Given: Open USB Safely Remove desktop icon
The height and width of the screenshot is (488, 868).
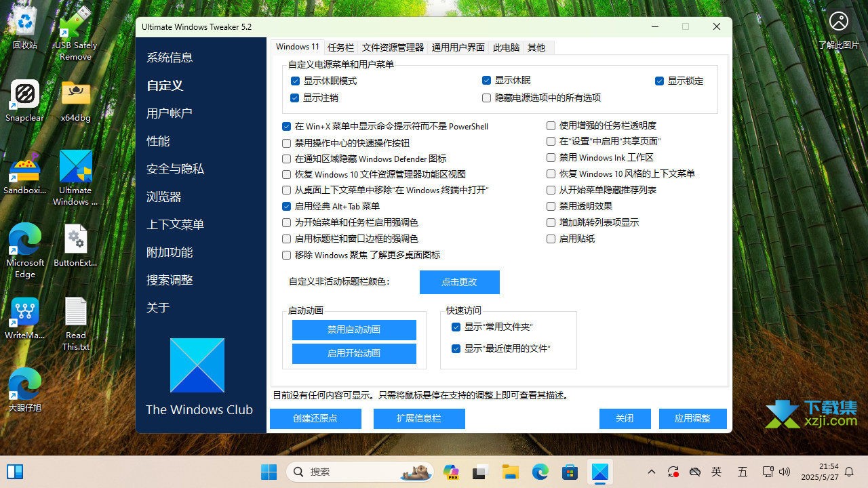Looking at the screenshot, I should click(x=75, y=33).
